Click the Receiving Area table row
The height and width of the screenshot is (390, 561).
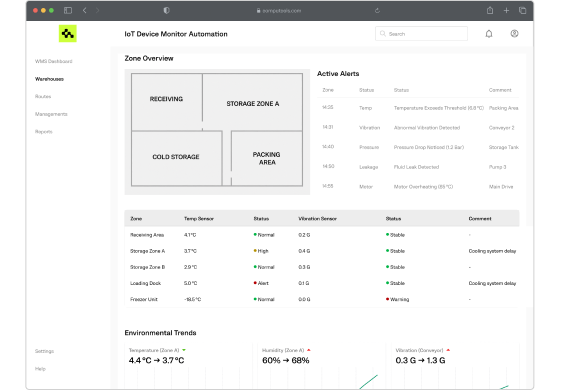[x=322, y=235]
